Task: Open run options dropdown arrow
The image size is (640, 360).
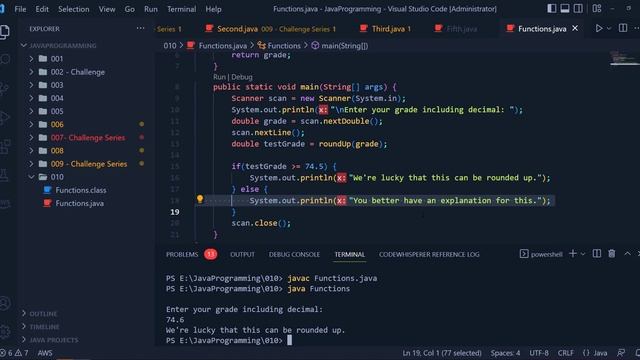Action: [x=609, y=29]
